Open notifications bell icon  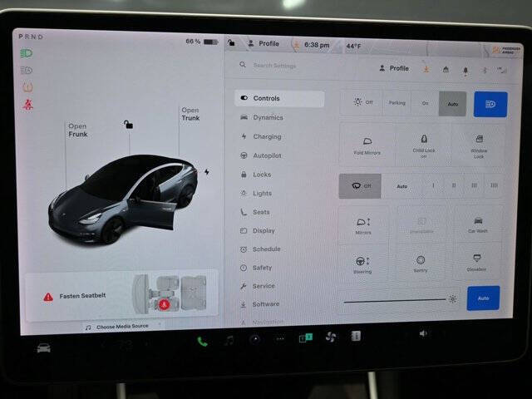tap(465, 70)
